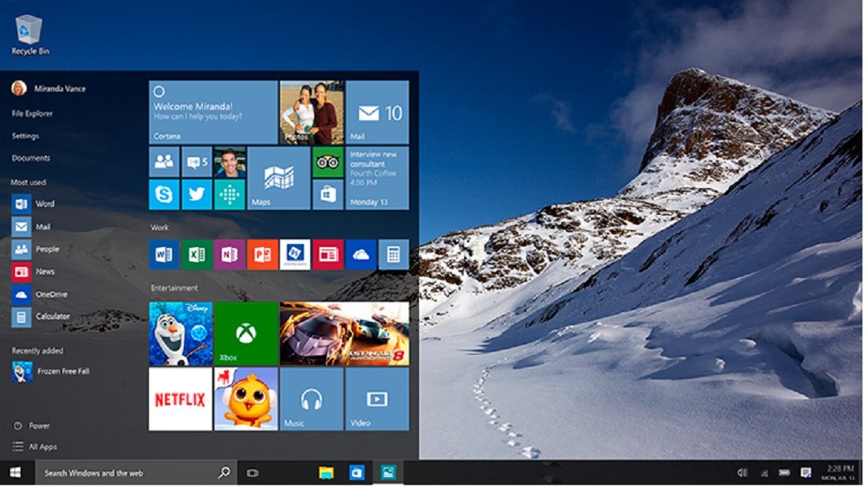Launch the Excel tile under Work
Viewport: 868px width, 492px height.
196,254
